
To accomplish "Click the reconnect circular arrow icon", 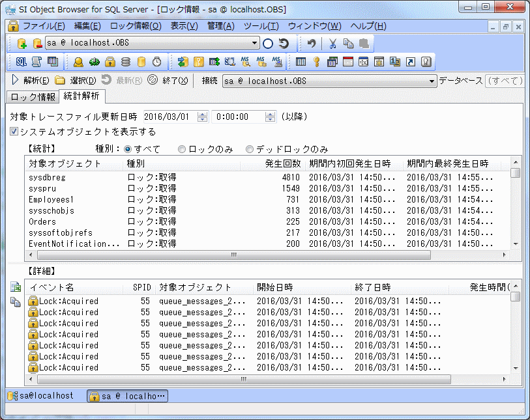I will click(x=284, y=44).
